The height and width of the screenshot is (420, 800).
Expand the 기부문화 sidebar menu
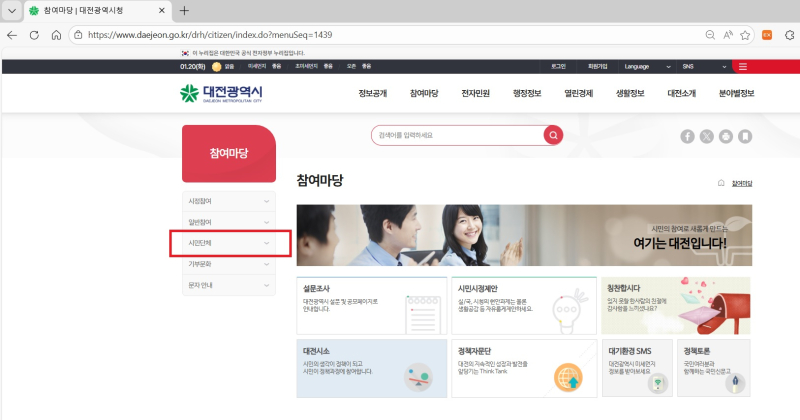227,264
